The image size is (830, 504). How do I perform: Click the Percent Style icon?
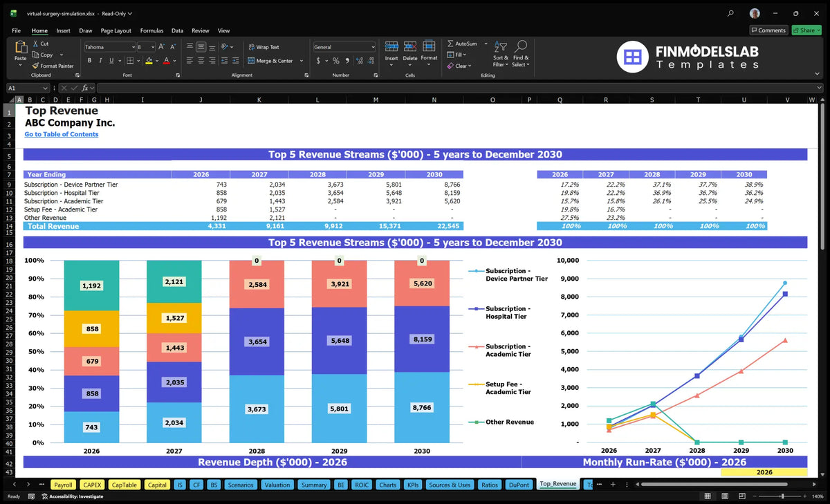coord(336,61)
